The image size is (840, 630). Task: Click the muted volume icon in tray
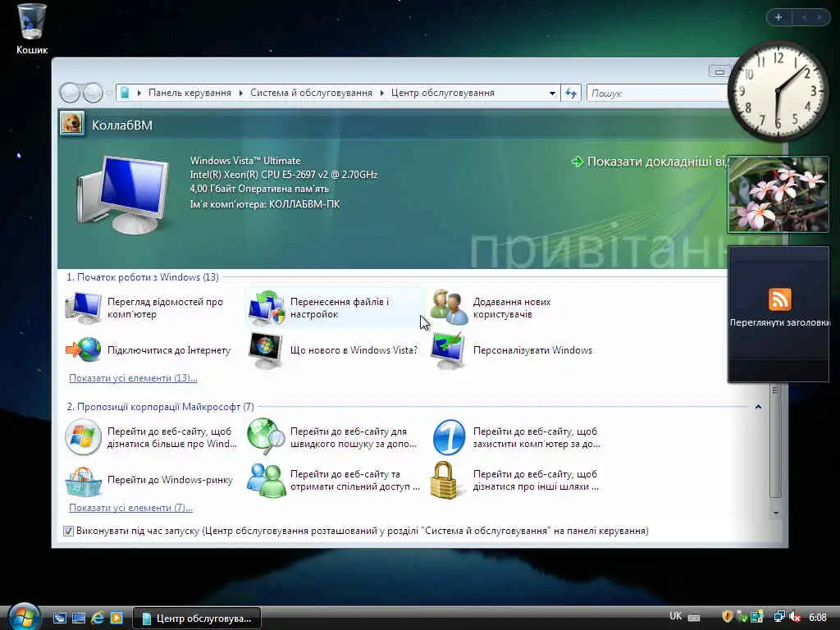coord(795,617)
